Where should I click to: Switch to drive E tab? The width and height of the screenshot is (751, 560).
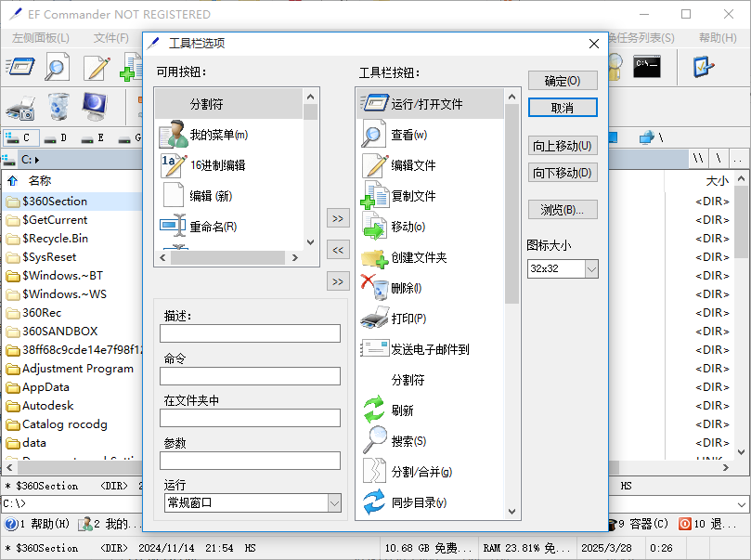tap(93, 138)
